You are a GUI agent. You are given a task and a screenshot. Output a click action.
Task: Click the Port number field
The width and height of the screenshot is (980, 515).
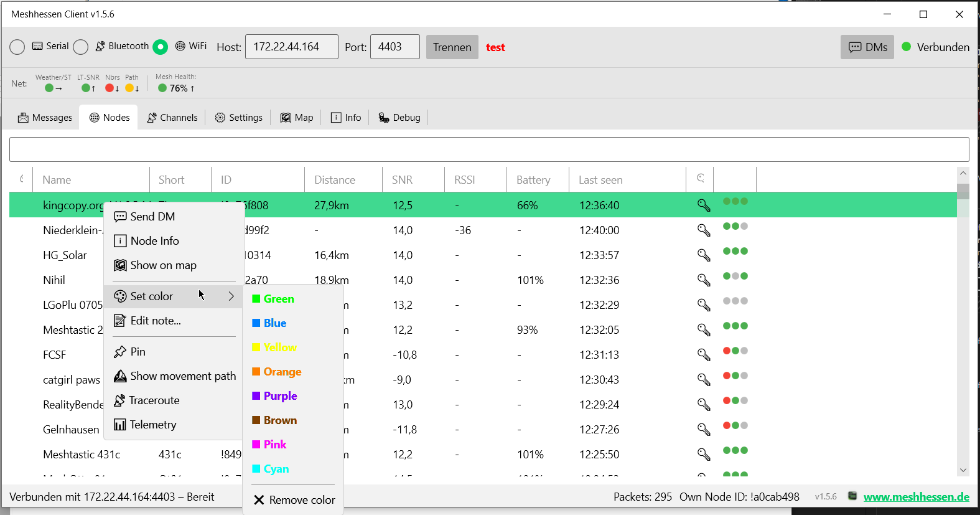pyautogui.click(x=395, y=47)
